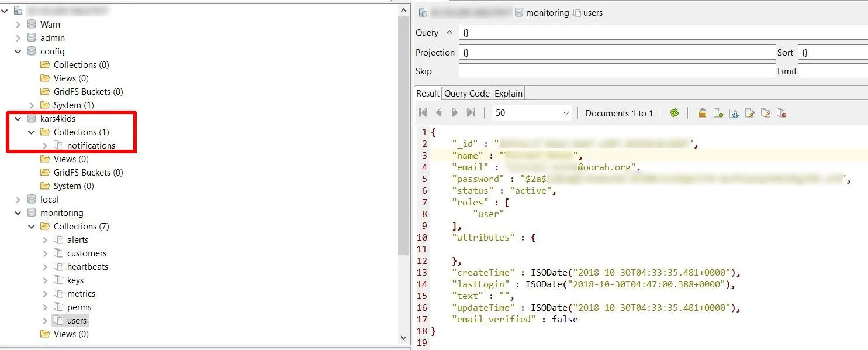The height and width of the screenshot is (350, 868).
Task: Click the unlock read-only padlock icon
Action: coord(703,113)
